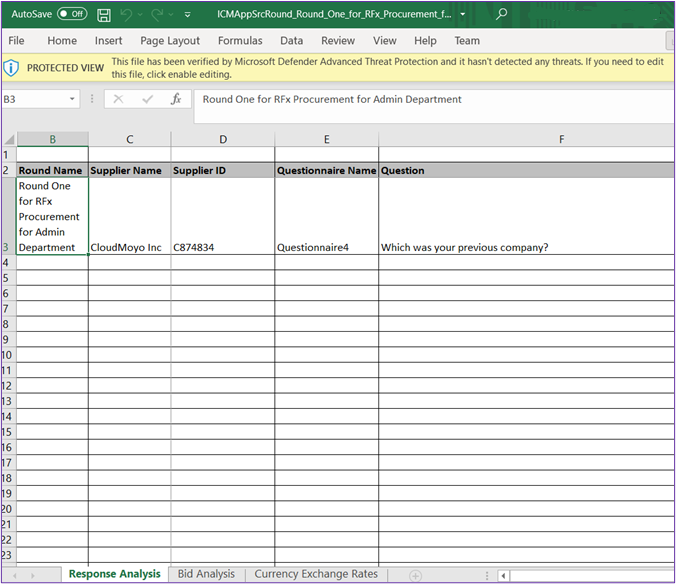Click the formula bar text field
676x584 pixels.
pyautogui.click(x=433, y=106)
